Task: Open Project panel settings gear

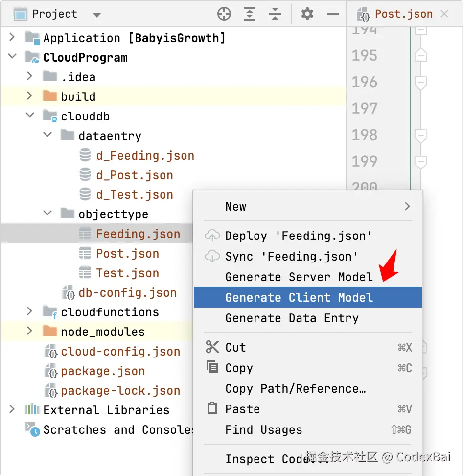Action: pos(307,14)
